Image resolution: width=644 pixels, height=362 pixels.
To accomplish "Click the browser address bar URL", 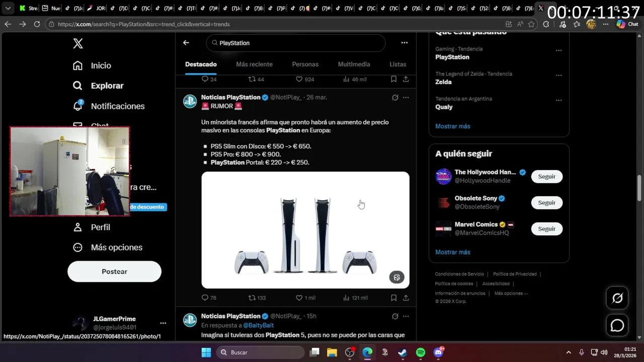I will click(x=143, y=24).
